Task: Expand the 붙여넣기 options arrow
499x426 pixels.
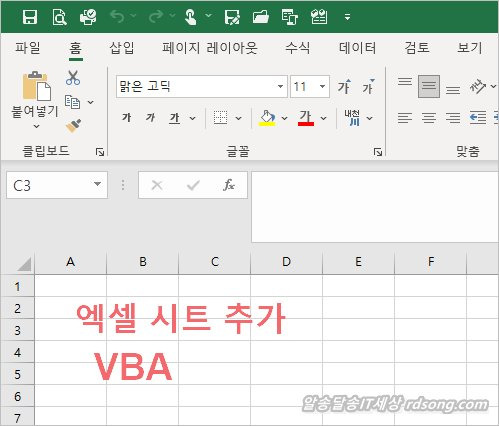Action: [x=36, y=126]
